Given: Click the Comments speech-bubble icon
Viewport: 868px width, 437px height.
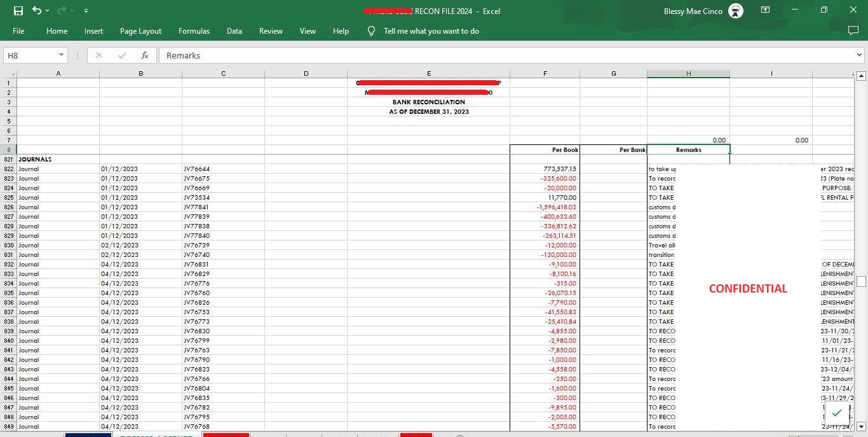Looking at the screenshot, I should (x=853, y=31).
